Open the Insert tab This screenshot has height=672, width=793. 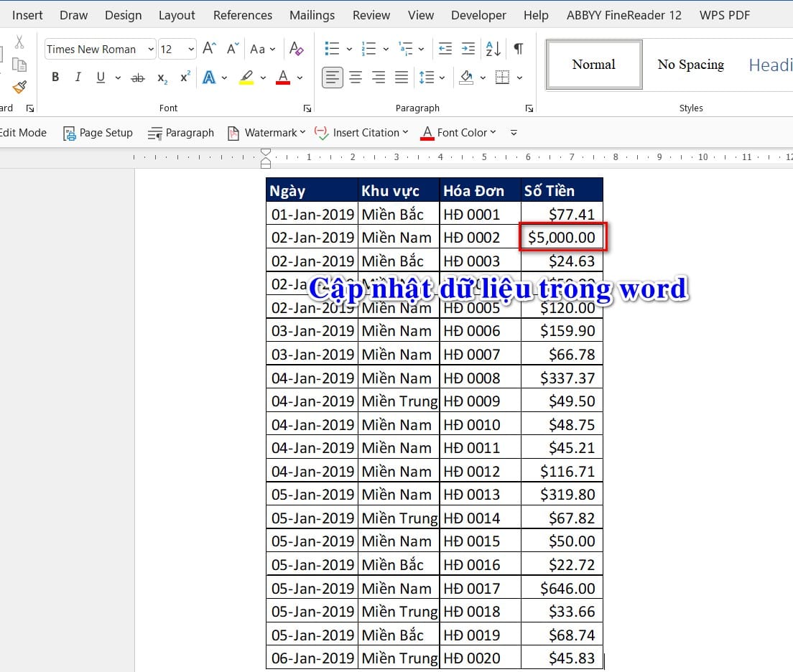(x=27, y=15)
